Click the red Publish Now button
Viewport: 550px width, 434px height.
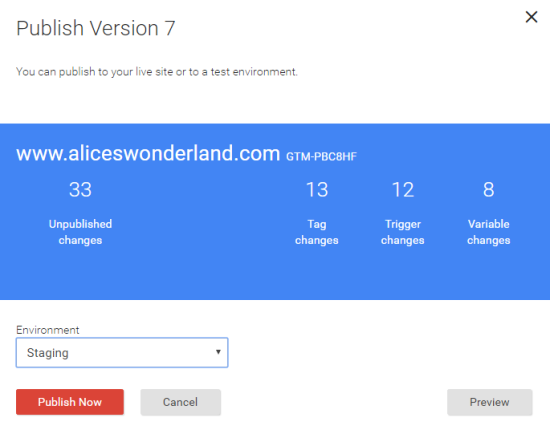click(70, 402)
